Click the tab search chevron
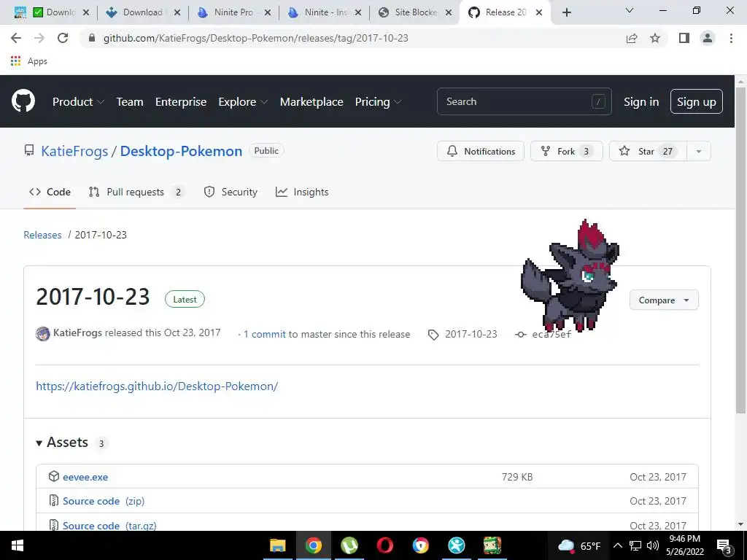 pyautogui.click(x=630, y=10)
